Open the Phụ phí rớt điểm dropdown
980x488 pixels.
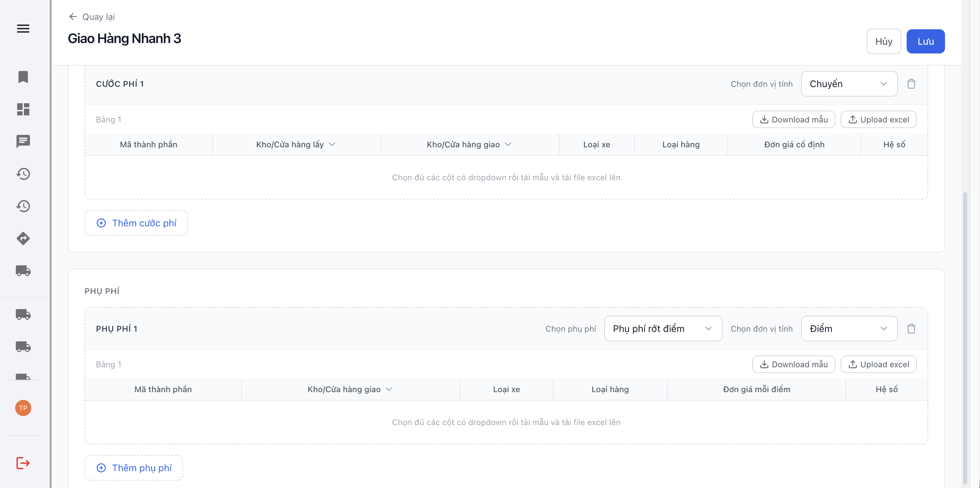click(663, 329)
